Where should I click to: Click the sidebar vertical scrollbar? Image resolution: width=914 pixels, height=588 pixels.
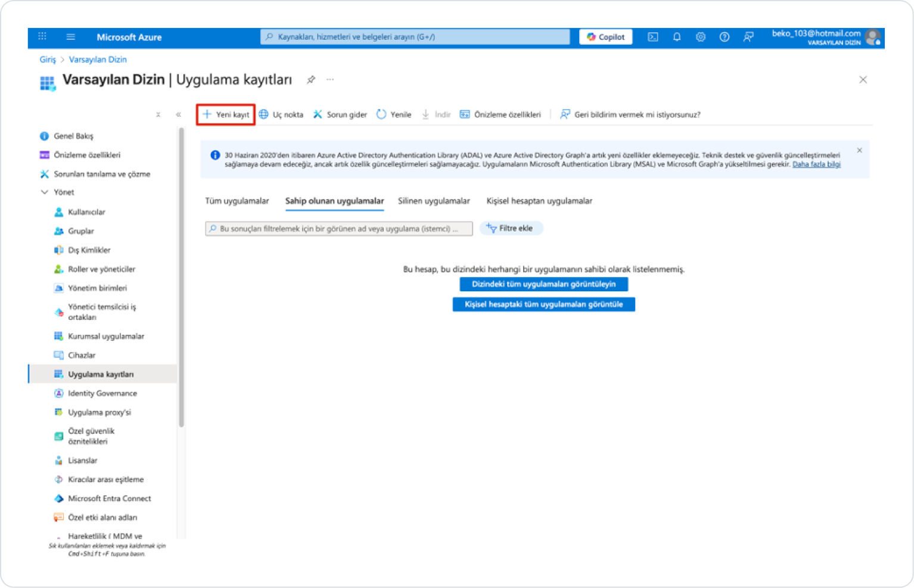coord(181,278)
